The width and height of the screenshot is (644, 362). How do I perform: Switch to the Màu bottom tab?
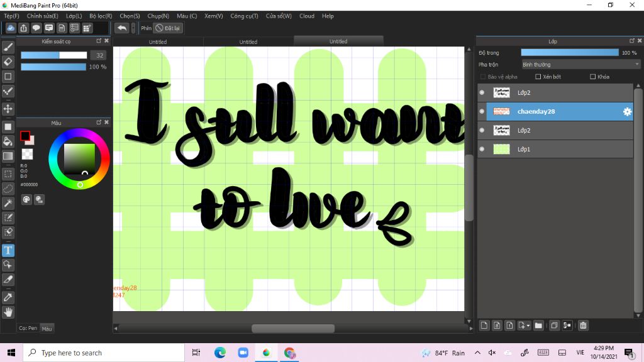(47, 328)
